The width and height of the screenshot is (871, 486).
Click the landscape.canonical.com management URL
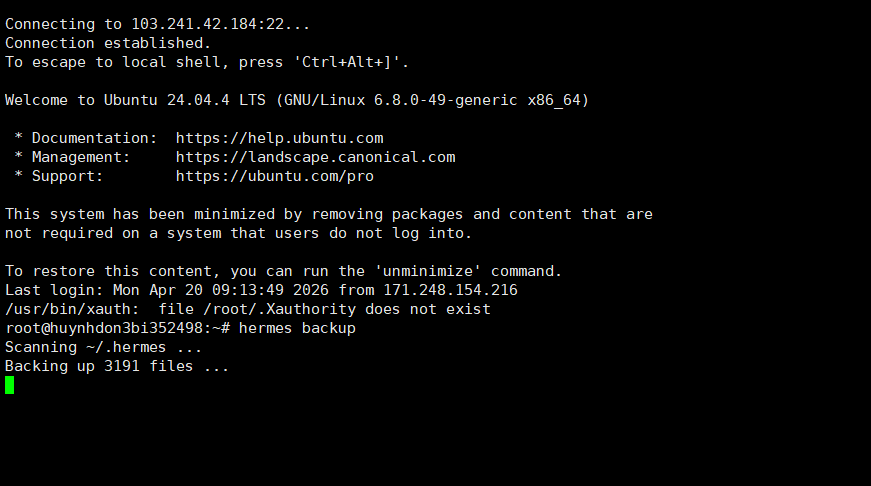pos(315,157)
